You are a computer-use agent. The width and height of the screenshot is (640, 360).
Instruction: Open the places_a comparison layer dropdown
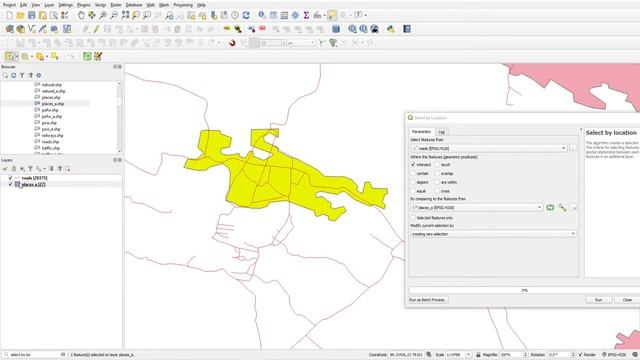[477, 207]
